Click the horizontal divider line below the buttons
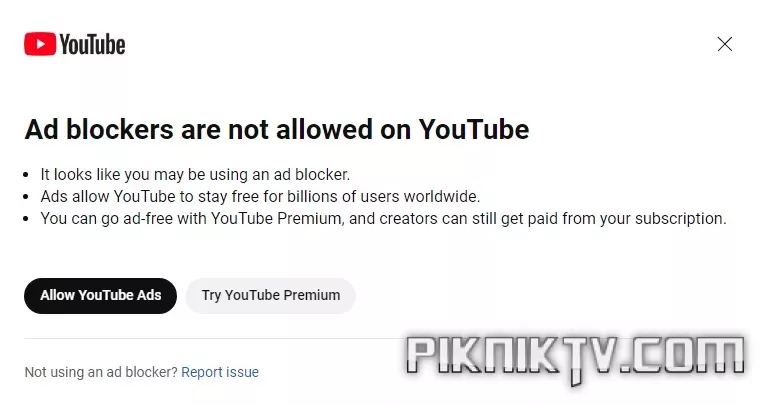The height and width of the screenshot is (405, 767). point(215,338)
